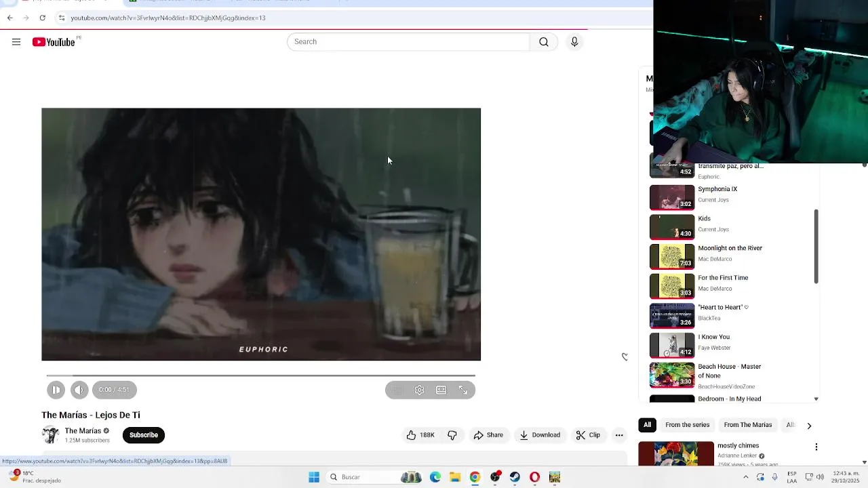Go back in the browser
The height and width of the screenshot is (488, 868).
pos(10,18)
